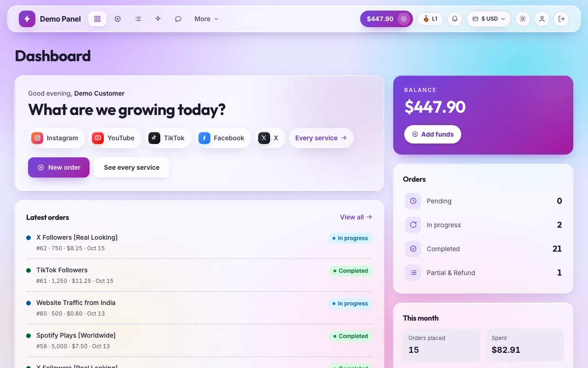Click the Pending clock icon in Orders card
Image resolution: width=588 pixels, height=368 pixels.
click(413, 201)
